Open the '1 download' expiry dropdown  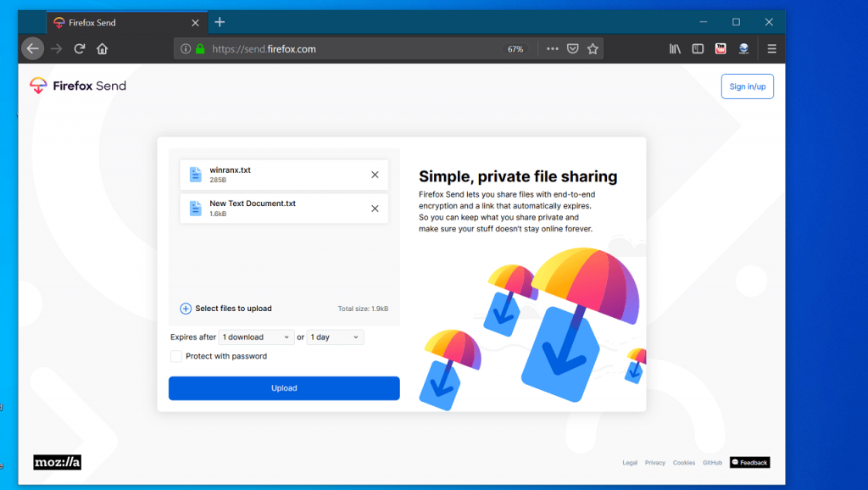tap(256, 337)
